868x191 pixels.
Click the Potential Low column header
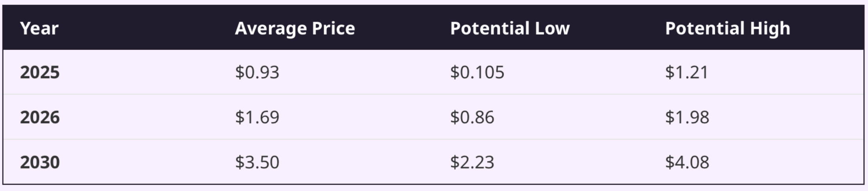510,28
